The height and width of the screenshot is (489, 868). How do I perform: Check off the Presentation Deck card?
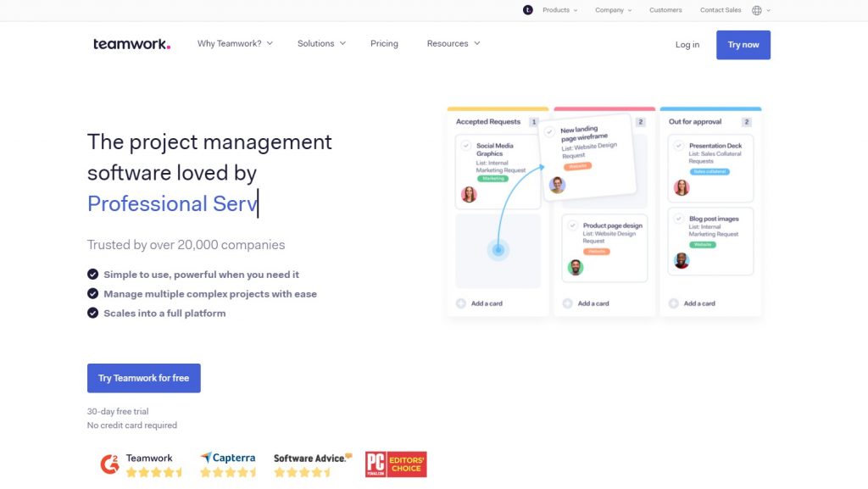679,146
